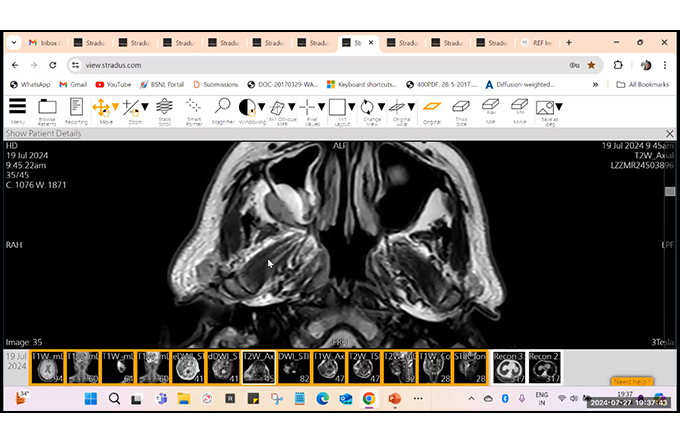
Task: Open the Reporting tool
Action: point(76,107)
